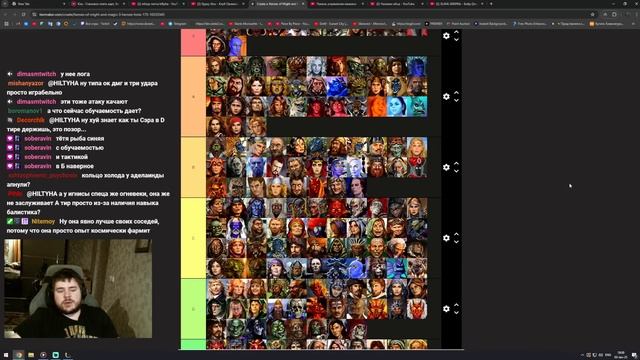Click the browser address bar
The height and width of the screenshot is (360, 640).
pos(310,14)
